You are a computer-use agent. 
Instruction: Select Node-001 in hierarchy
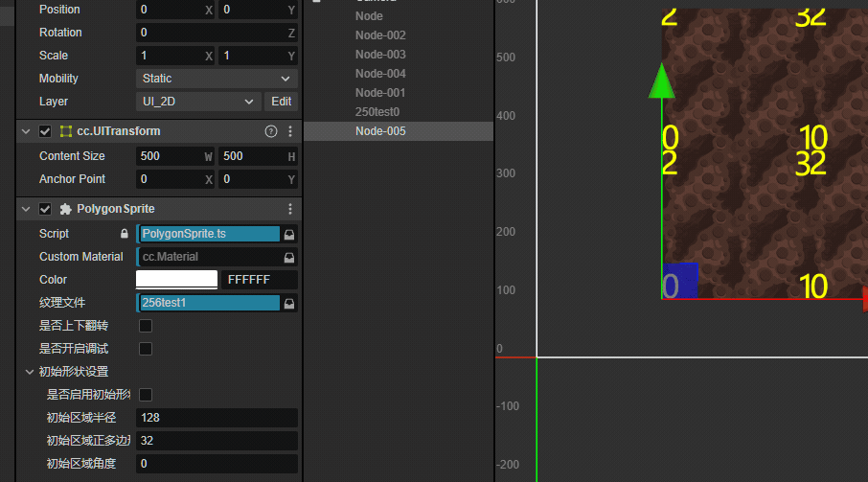(x=380, y=92)
